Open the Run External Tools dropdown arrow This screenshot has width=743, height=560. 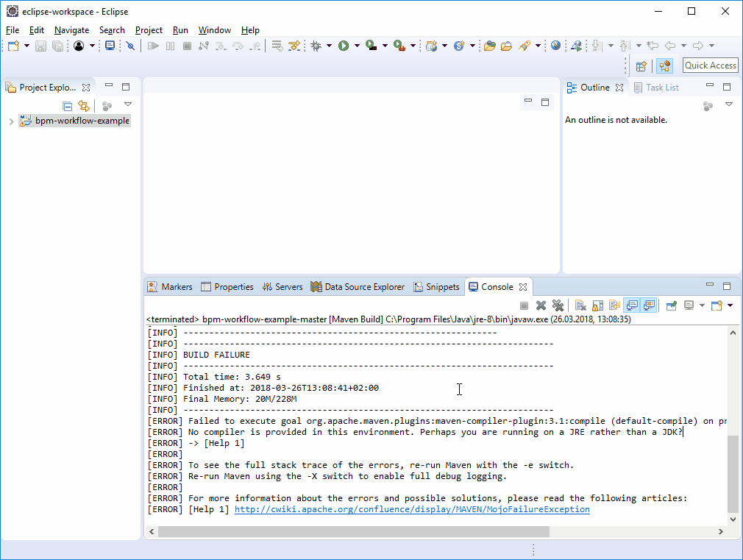coord(413,46)
